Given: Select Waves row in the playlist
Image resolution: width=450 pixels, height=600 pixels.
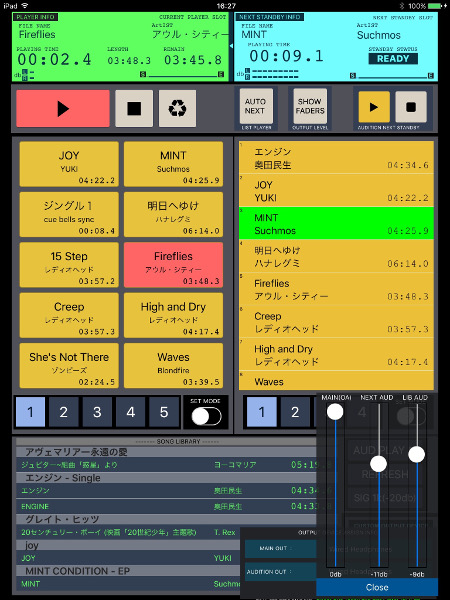Looking at the screenshot, I should pos(336,381).
